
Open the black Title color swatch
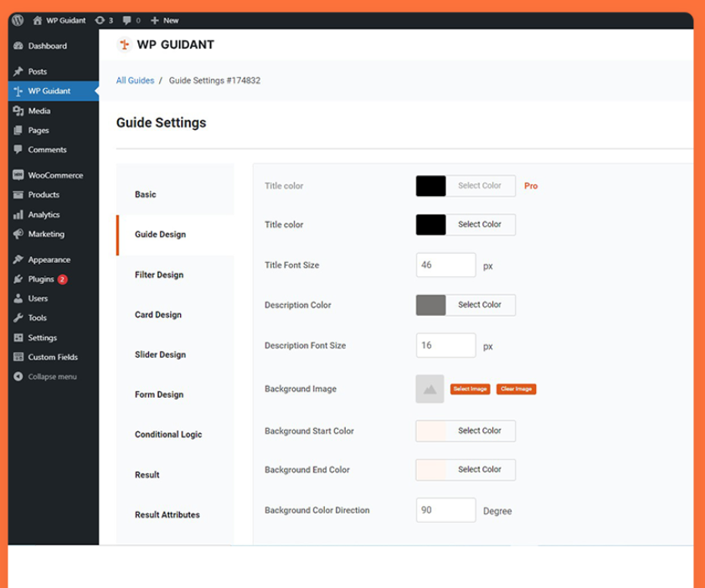click(429, 224)
